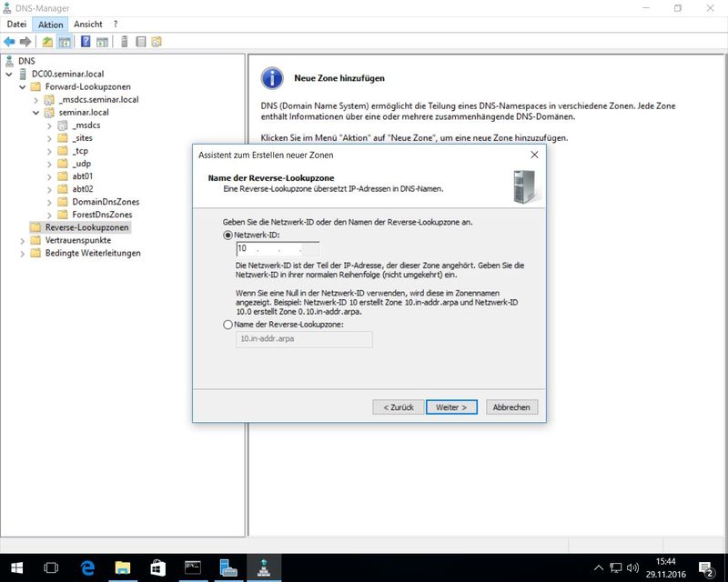Expand the Bedingte Weiterleitungen node
Viewport: 728px width, 582px height.
(22, 254)
